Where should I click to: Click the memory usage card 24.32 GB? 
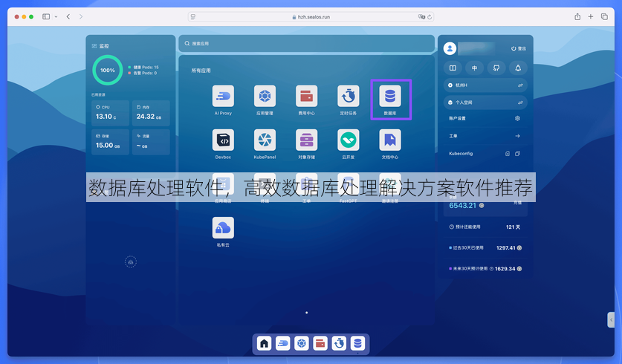tap(151, 113)
